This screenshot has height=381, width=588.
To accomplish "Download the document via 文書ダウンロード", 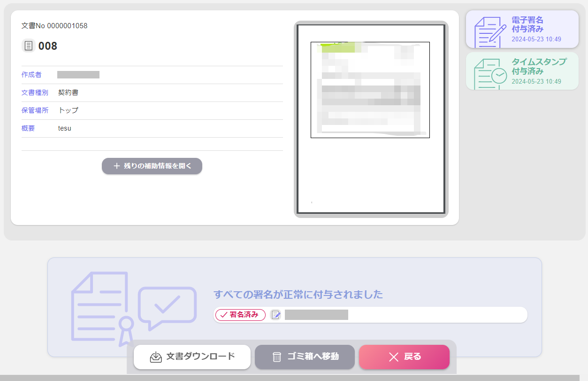I will 192,357.
